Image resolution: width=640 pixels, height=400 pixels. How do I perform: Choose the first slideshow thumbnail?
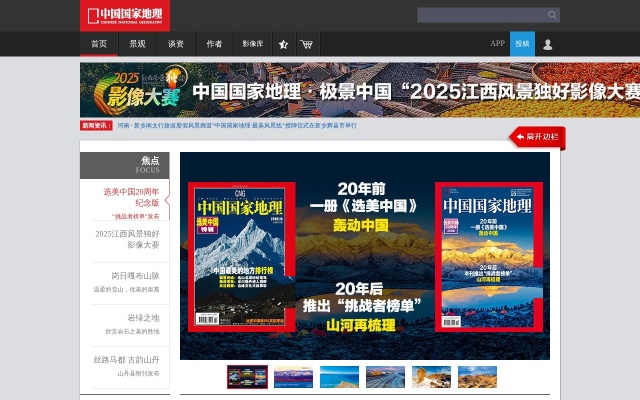tap(246, 377)
